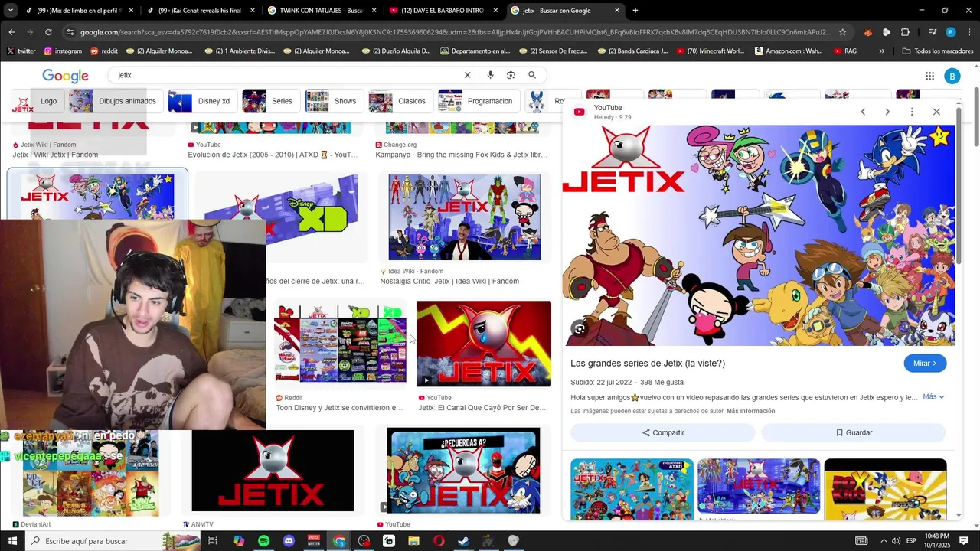The image size is (980, 551).
Task: Open the black Jetix logo ANMTV thumbnail
Action: [x=273, y=471]
